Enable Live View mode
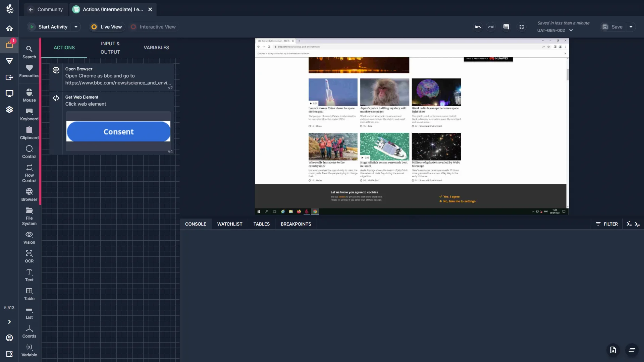644x362 pixels. pyautogui.click(x=107, y=27)
